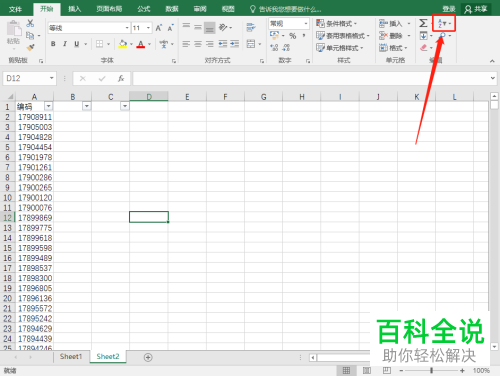Image resolution: width=500 pixels, height=376 pixels.
Task: Toggle underline formatting
Action: (x=77, y=44)
